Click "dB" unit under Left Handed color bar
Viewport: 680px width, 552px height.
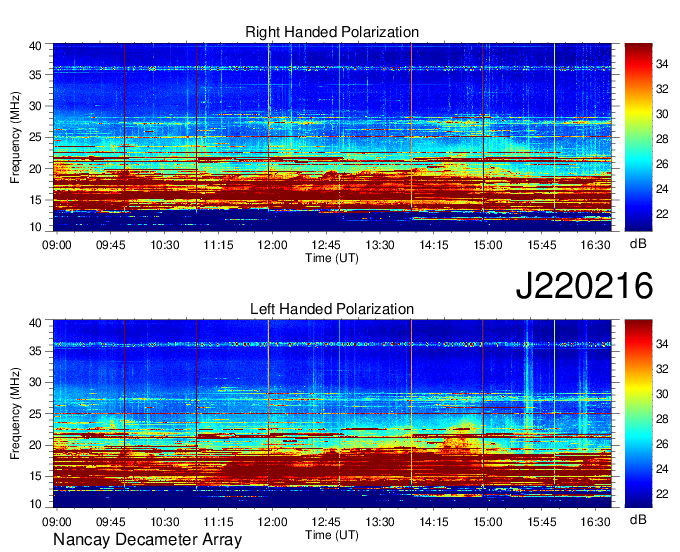[638, 519]
